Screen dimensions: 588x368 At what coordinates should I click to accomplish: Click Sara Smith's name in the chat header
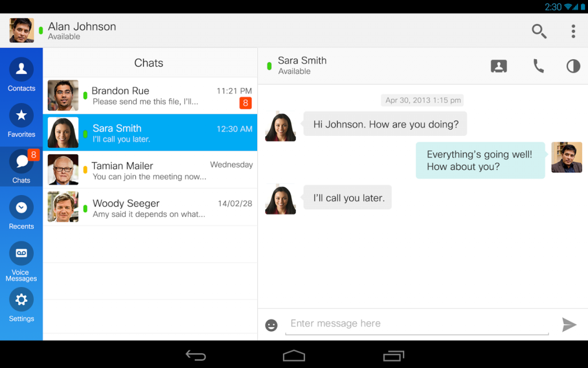tap(302, 60)
